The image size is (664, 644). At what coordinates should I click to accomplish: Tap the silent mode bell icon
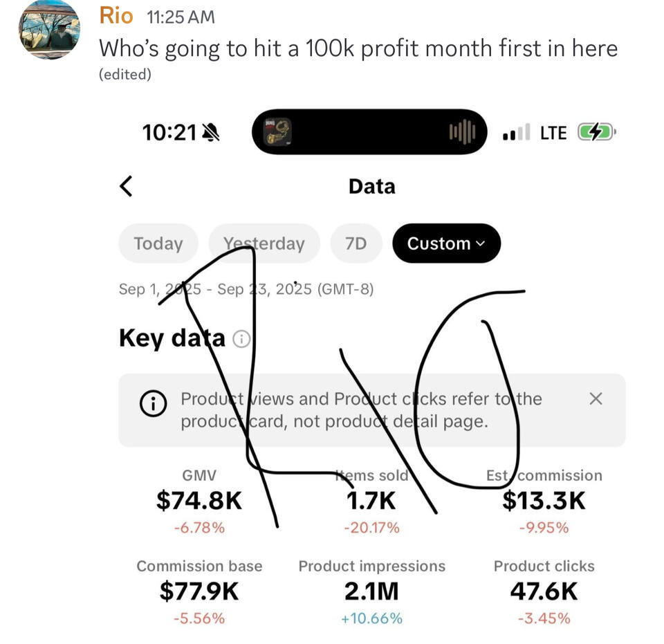pyautogui.click(x=210, y=132)
